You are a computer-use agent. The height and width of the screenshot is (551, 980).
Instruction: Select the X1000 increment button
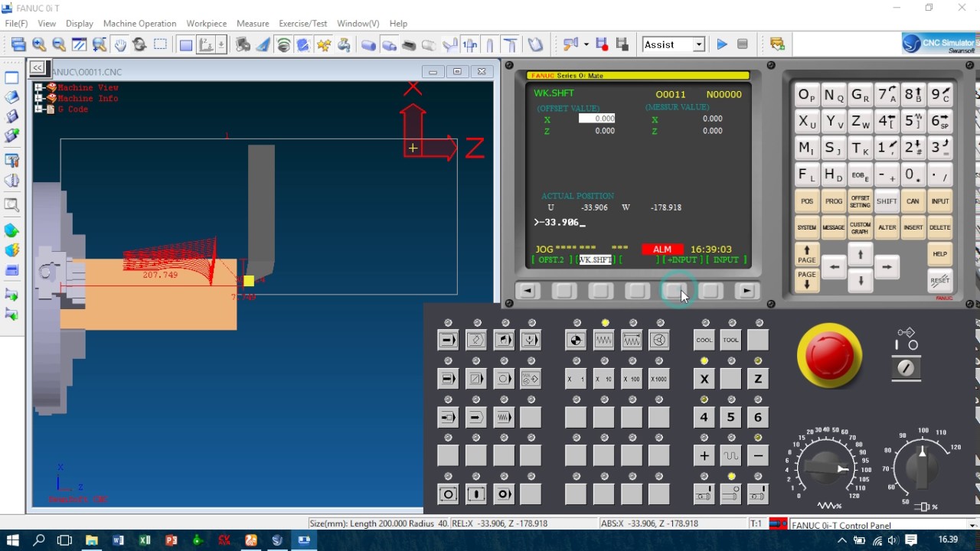coord(658,379)
